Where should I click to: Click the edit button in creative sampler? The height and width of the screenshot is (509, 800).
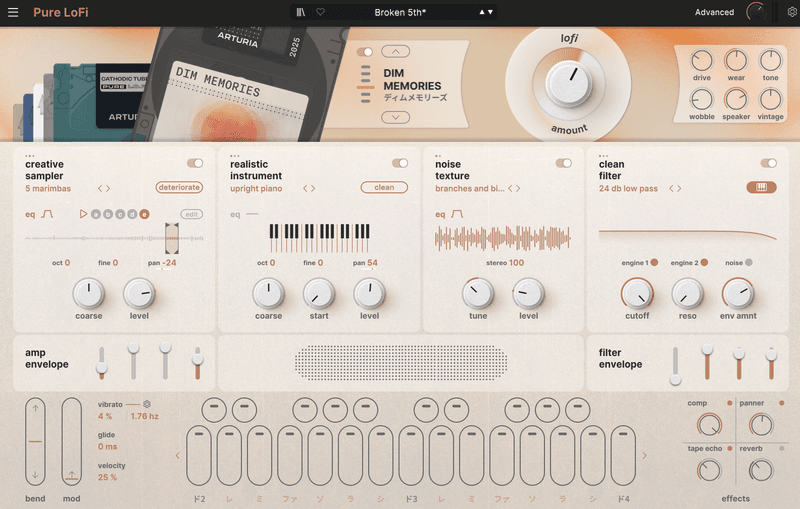pos(191,214)
